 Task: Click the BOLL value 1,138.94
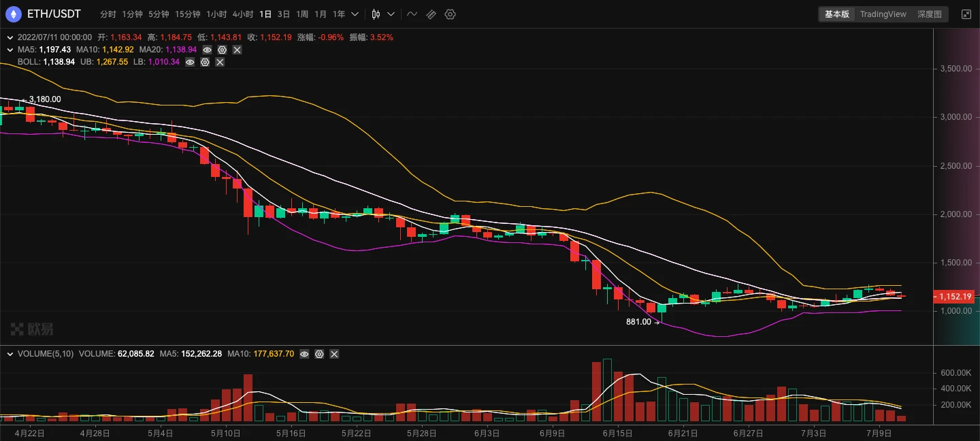(x=59, y=62)
